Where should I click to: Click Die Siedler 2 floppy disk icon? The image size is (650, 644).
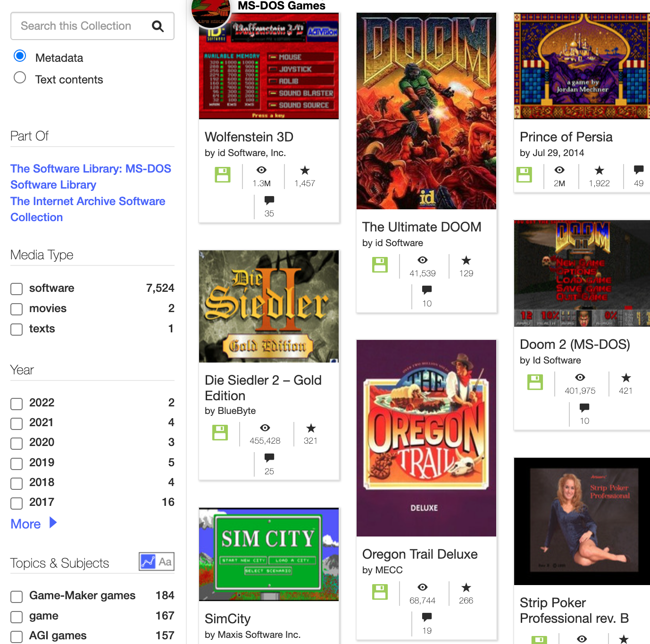coord(220,432)
